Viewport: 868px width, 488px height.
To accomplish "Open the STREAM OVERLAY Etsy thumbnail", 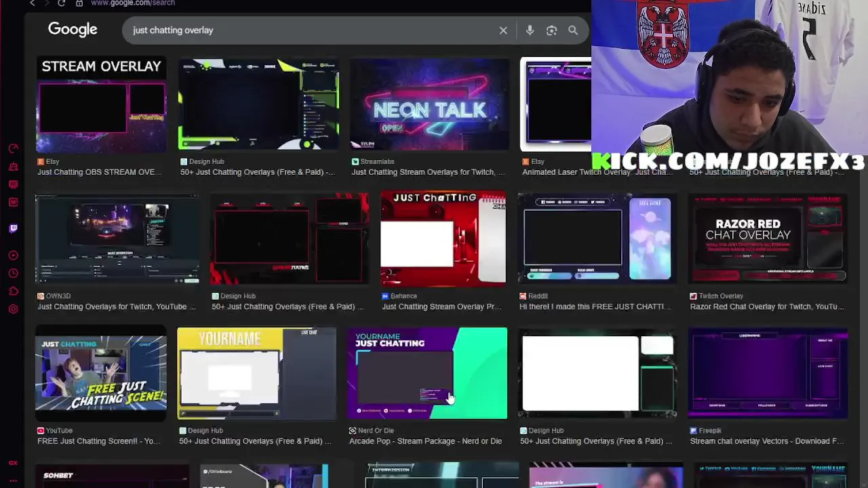I will click(101, 104).
